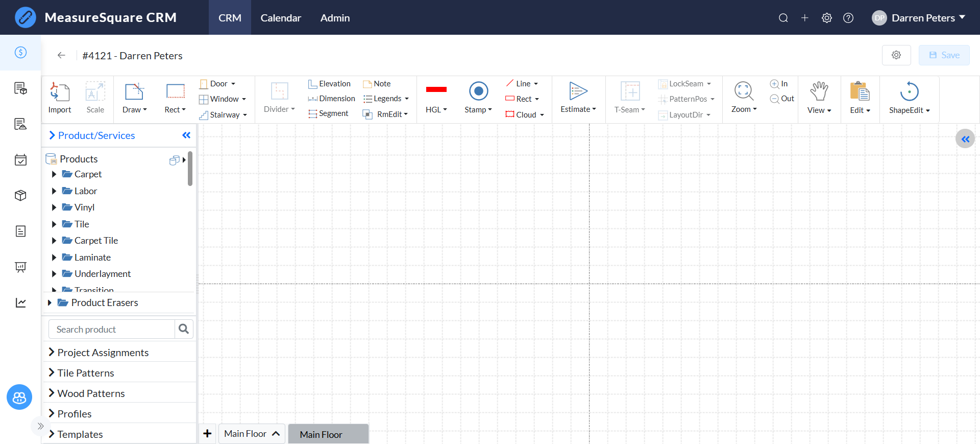
Task: Expand the Templates section
Action: tap(118, 434)
